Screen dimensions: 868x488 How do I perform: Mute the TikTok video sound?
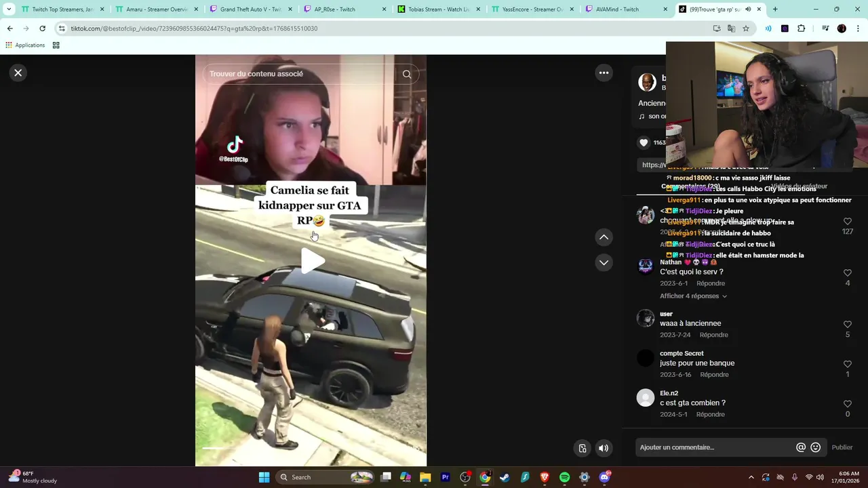(x=604, y=448)
